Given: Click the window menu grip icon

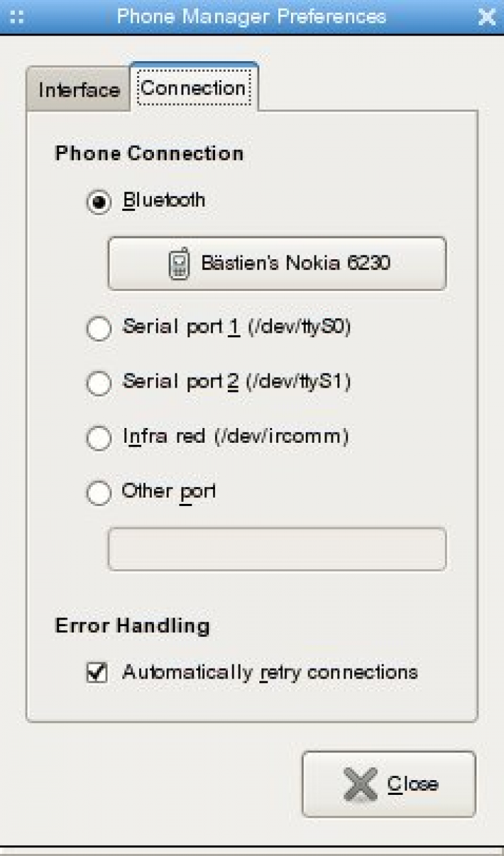Looking at the screenshot, I should [x=17, y=17].
